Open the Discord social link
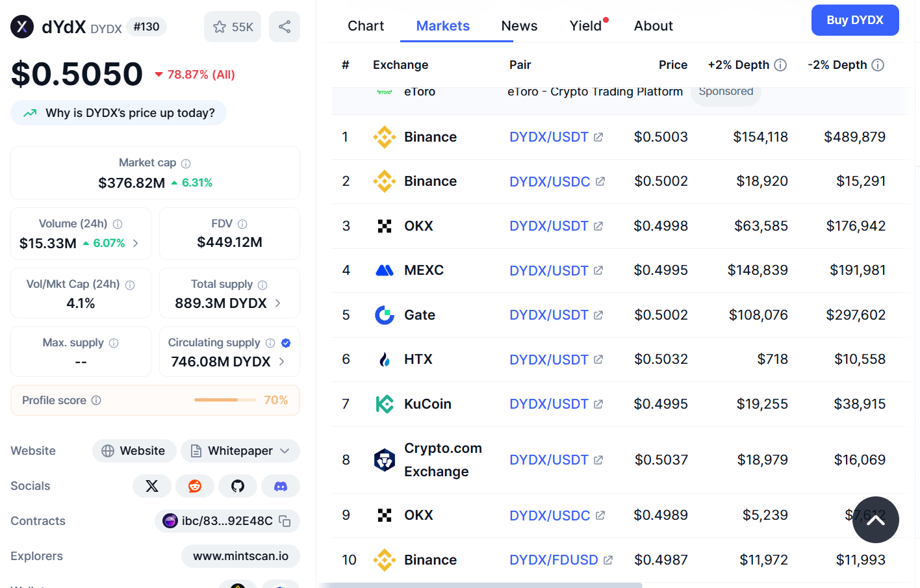 (x=281, y=486)
